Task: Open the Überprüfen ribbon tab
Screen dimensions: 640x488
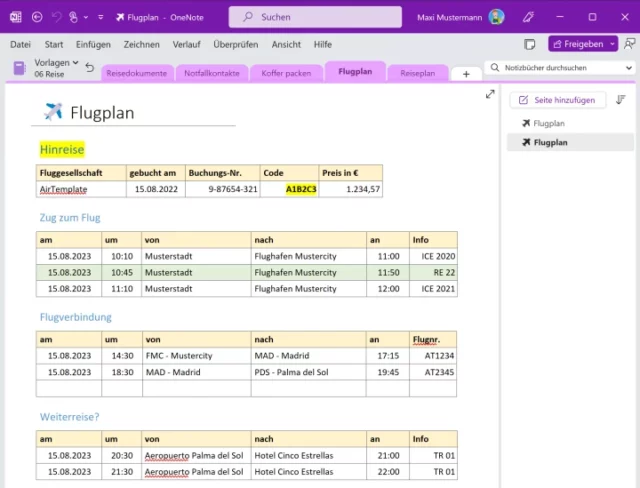Action: coord(236,44)
